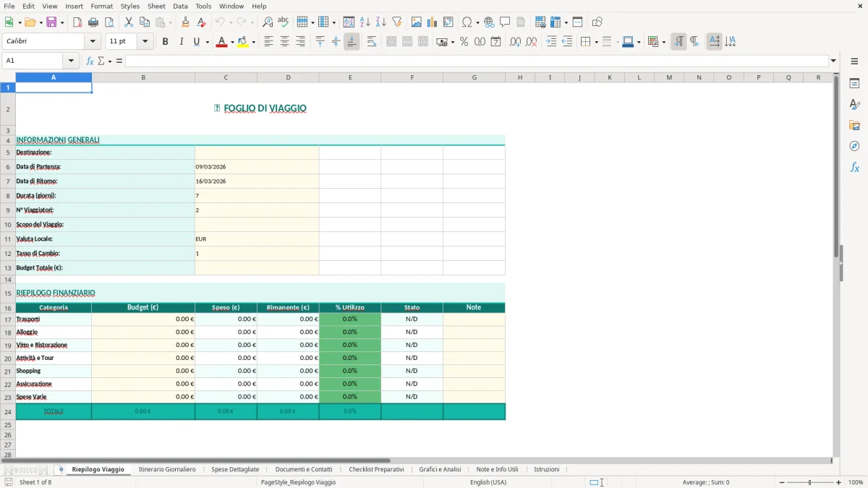Apply the red font color swatch
868x488 pixels.
(221, 42)
